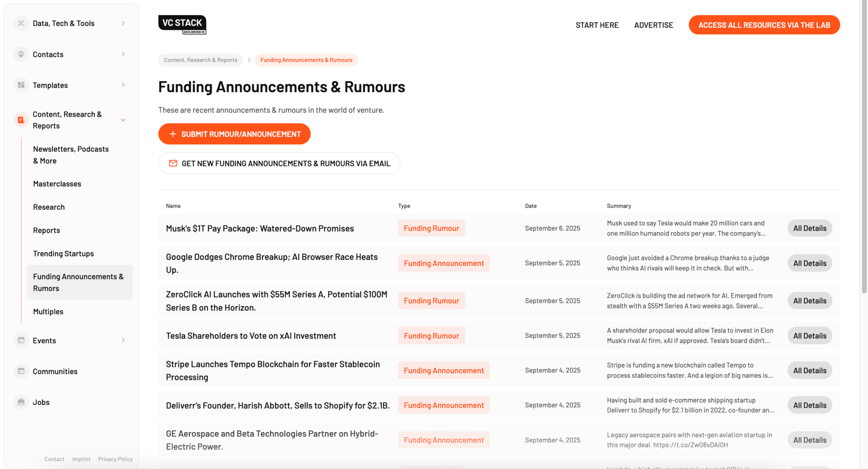
Task: Click the Events calendar icon
Action: pos(21,340)
